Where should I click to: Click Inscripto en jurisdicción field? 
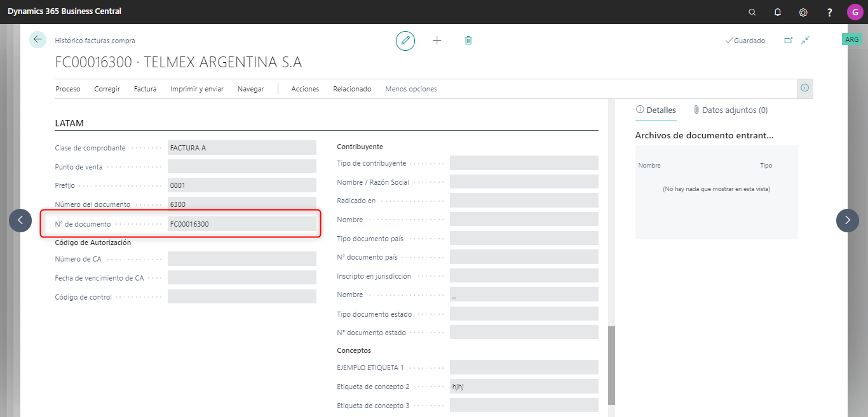(x=524, y=276)
